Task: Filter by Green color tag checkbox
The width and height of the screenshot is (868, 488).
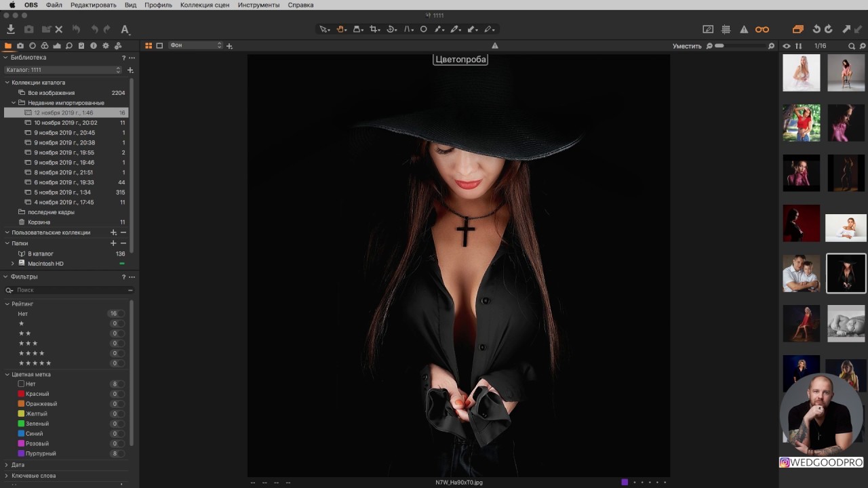Action: (x=21, y=424)
